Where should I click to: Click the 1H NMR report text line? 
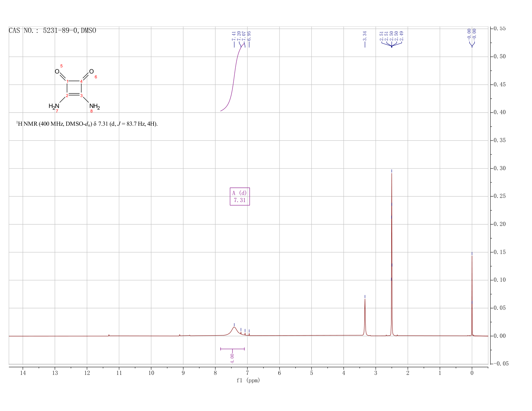point(87,124)
